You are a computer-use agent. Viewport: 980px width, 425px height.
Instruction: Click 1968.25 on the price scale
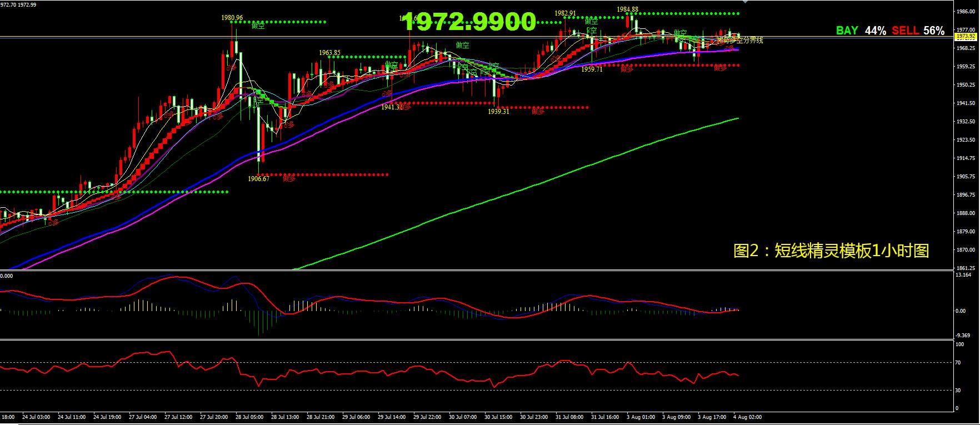point(966,48)
